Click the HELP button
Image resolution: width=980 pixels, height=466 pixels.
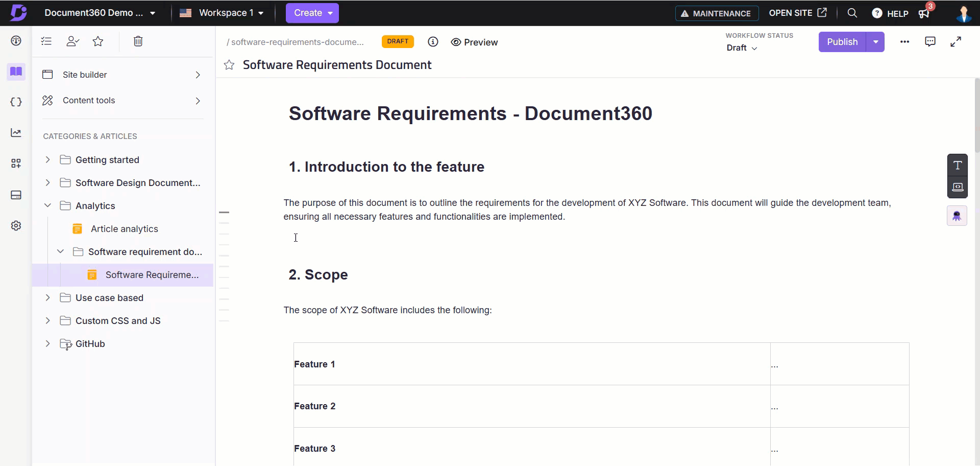[890, 13]
